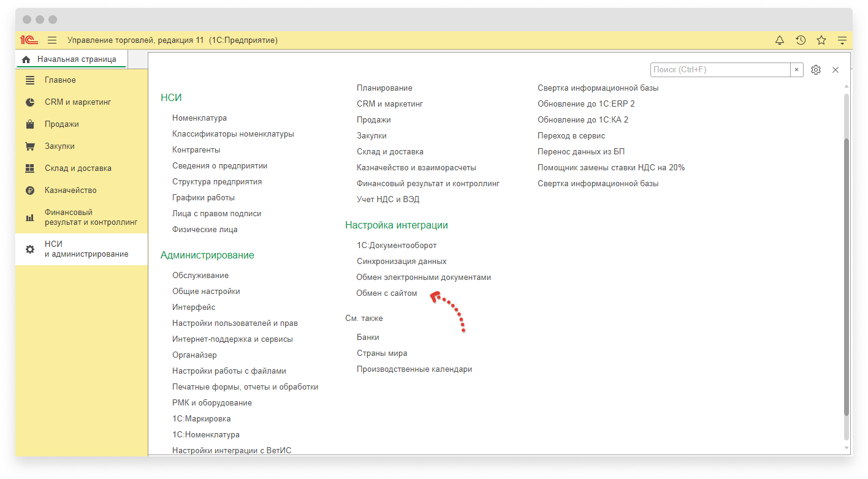Open Обслуживание under Администрирование
The image size is (868, 479).
(x=200, y=276)
